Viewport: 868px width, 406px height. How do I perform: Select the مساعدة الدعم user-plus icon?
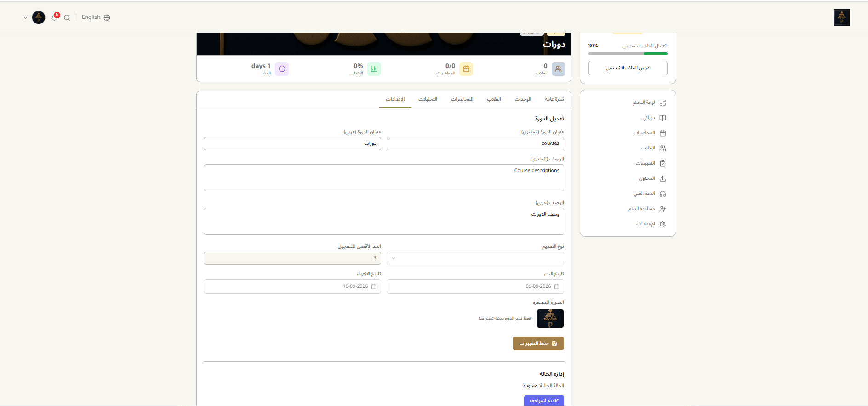662,209
